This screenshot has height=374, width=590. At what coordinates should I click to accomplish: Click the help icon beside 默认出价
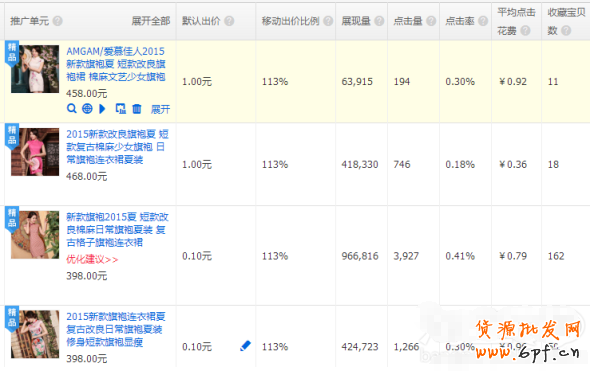[229, 21]
